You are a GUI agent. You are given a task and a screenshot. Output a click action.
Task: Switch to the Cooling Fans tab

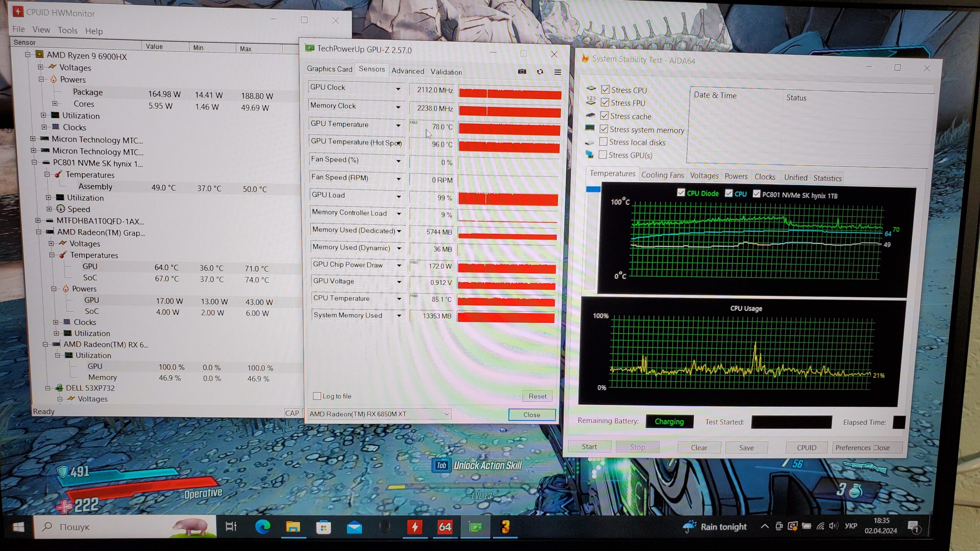point(662,175)
